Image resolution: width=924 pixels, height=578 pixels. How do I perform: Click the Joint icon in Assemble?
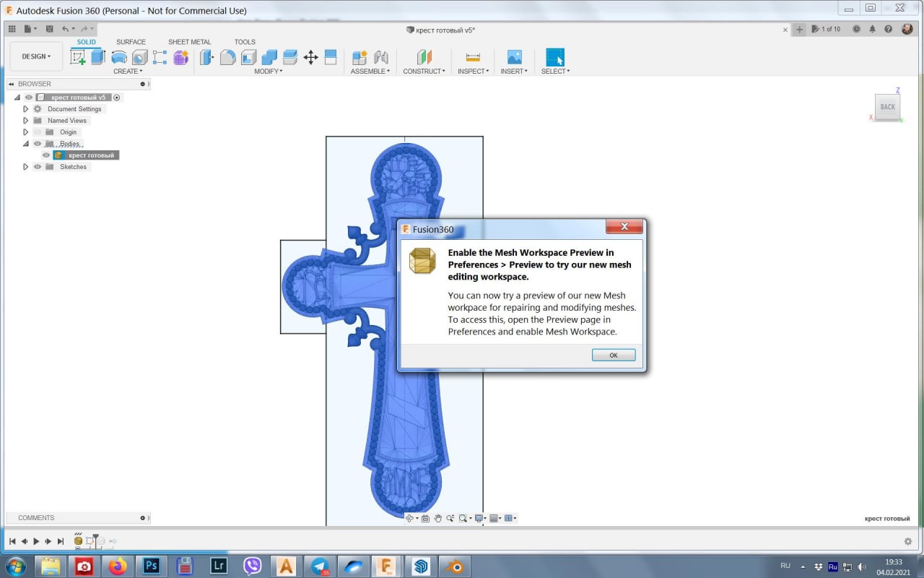(380, 57)
